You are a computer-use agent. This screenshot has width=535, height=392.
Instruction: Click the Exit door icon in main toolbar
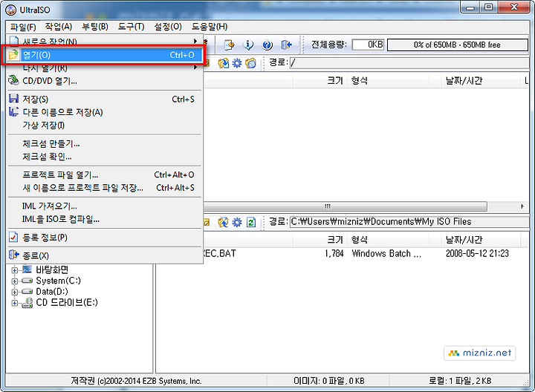pos(286,45)
